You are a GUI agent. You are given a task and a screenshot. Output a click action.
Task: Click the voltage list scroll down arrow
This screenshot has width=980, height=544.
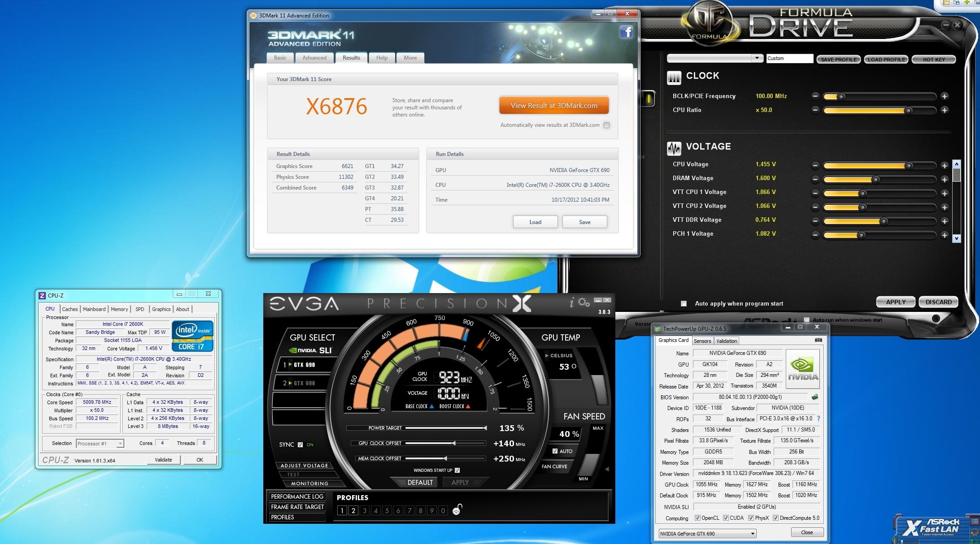[x=956, y=238]
